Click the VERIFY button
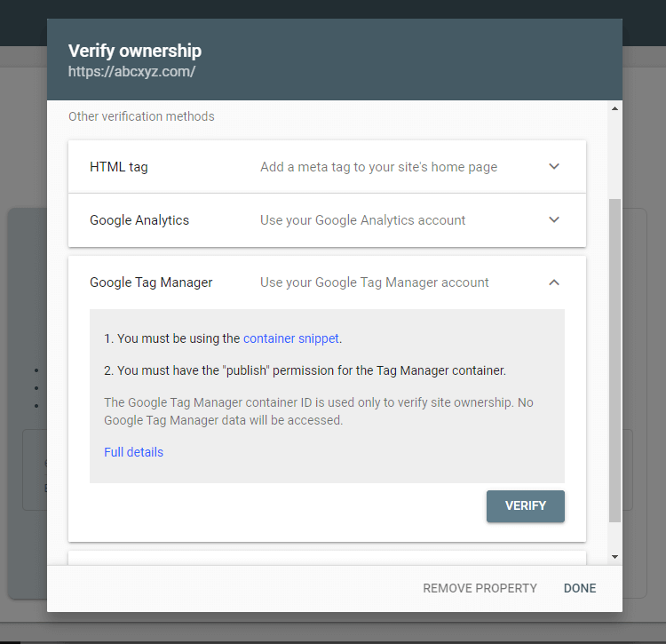The width and height of the screenshot is (666, 644). pos(526,506)
